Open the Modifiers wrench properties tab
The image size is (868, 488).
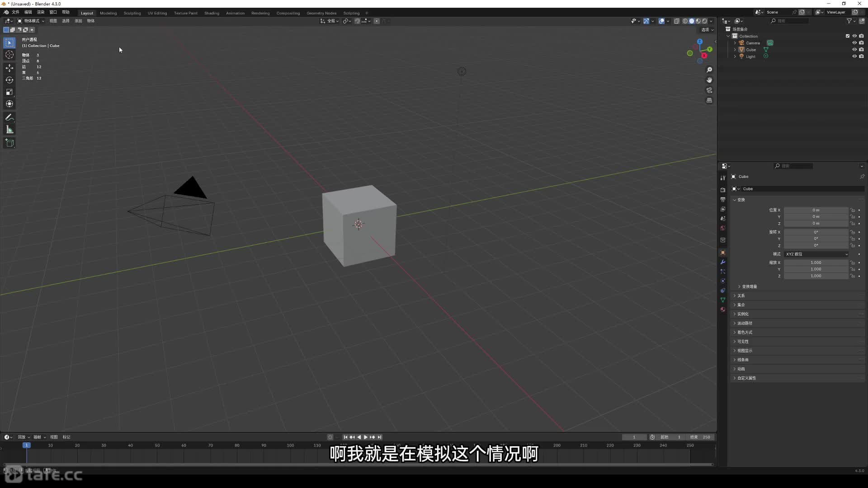point(723,262)
